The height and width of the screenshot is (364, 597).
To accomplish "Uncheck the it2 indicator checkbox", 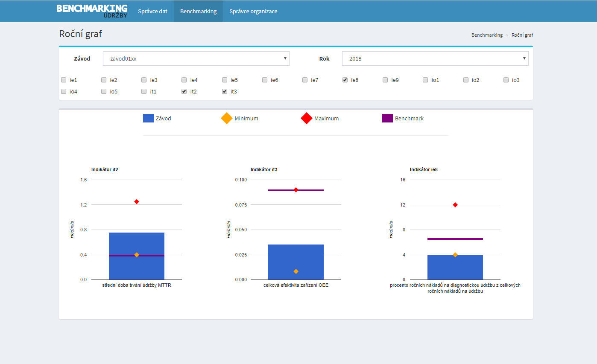I will point(184,91).
